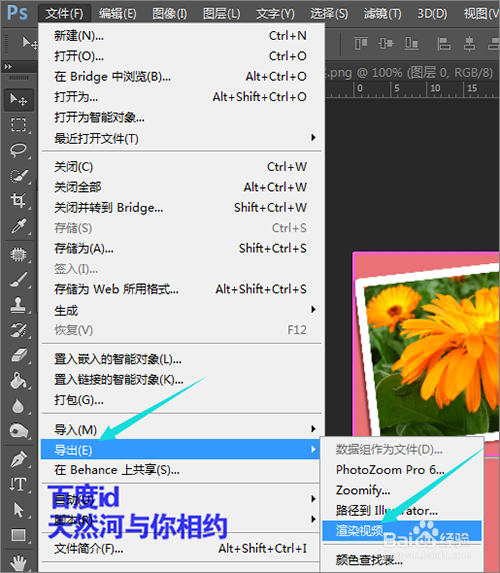Expand the 生成 submenu
The image size is (500, 573).
pyautogui.click(x=181, y=310)
